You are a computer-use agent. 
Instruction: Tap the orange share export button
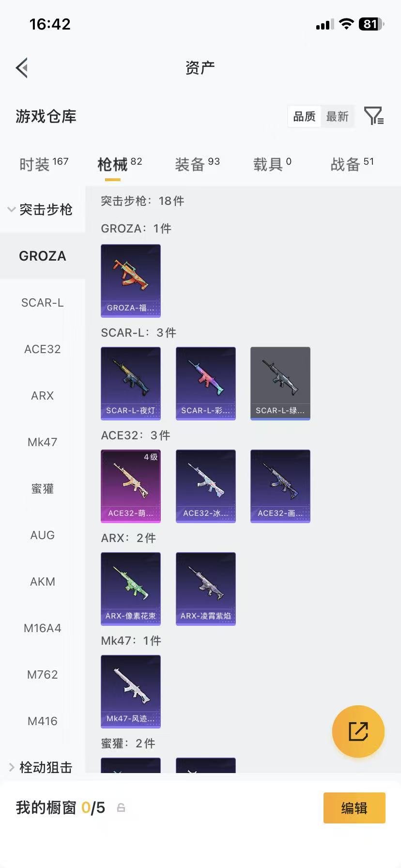coord(358,731)
